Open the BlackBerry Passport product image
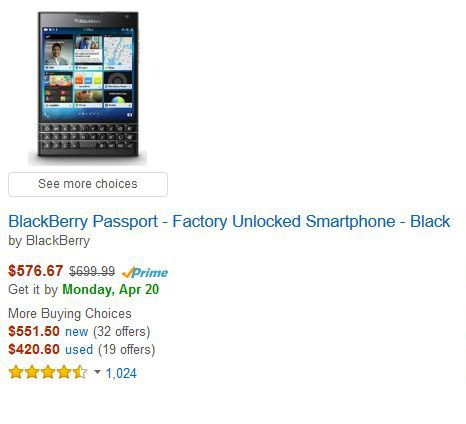 [x=88, y=87]
